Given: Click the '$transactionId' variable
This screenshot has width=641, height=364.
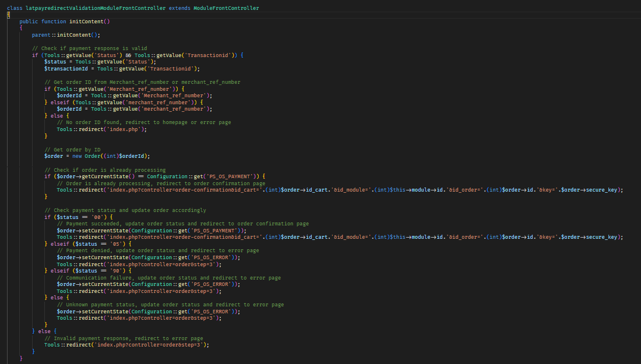Looking at the screenshot, I should 66,69.
